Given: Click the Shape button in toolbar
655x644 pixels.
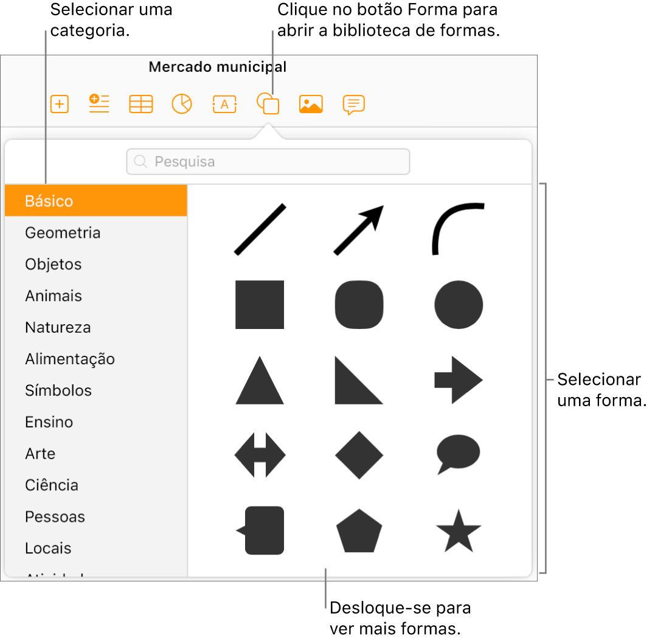Looking at the screenshot, I should (268, 103).
